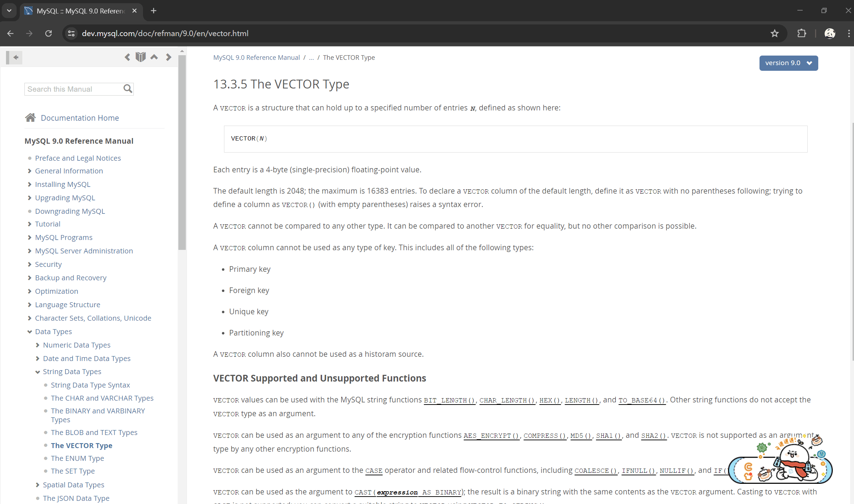The height and width of the screenshot is (504, 854).
Task: Close the MySQL 9.0 Reference tab
Action: [x=134, y=11]
